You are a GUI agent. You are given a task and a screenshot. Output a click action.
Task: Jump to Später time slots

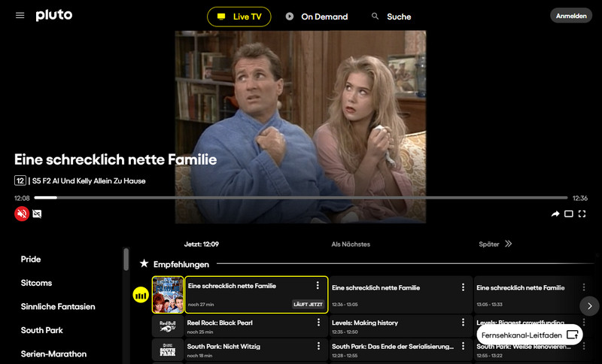tap(495, 244)
